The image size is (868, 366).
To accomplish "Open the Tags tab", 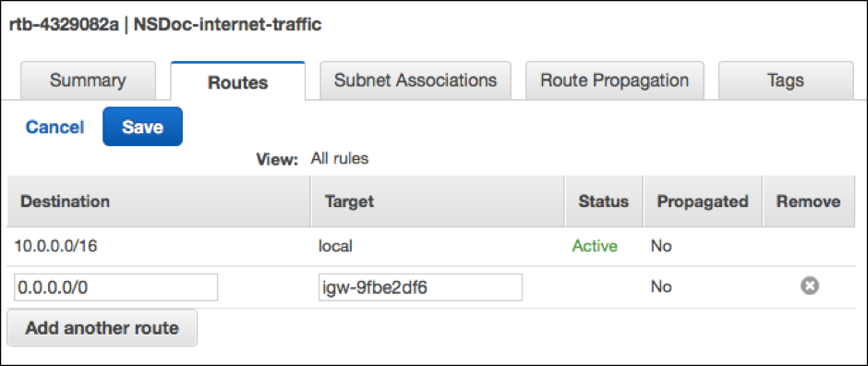I will [x=786, y=80].
